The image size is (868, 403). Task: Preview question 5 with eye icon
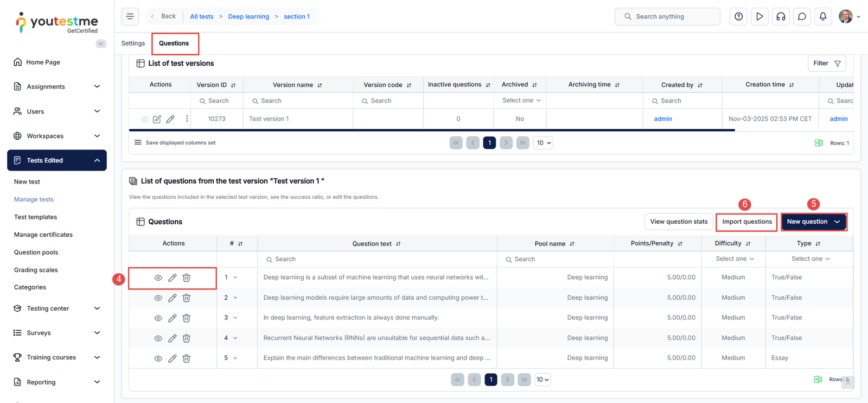point(158,358)
